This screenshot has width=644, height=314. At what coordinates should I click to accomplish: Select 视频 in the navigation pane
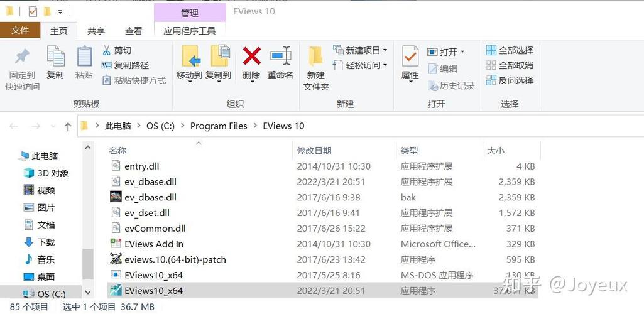pyautogui.click(x=39, y=190)
